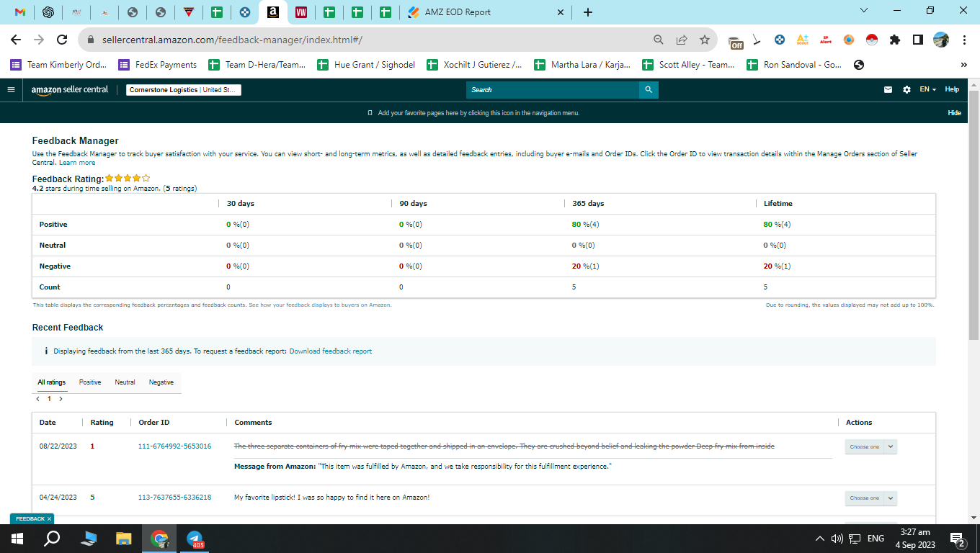Click the volume icon in system tray
Viewport: 980px width, 553px height.
[837, 539]
